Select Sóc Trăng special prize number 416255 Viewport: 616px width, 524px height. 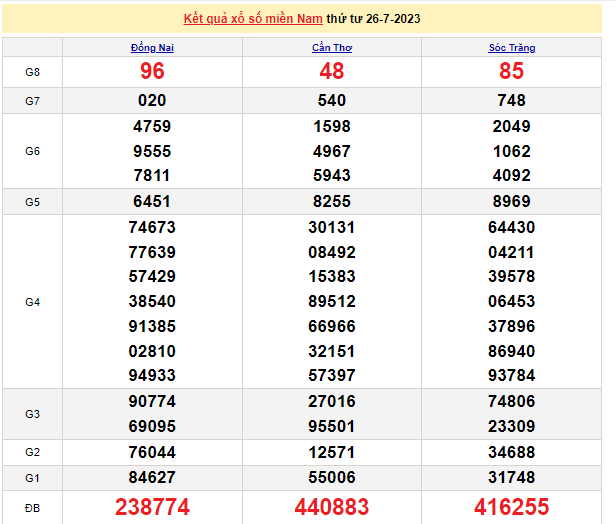(512, 507)
